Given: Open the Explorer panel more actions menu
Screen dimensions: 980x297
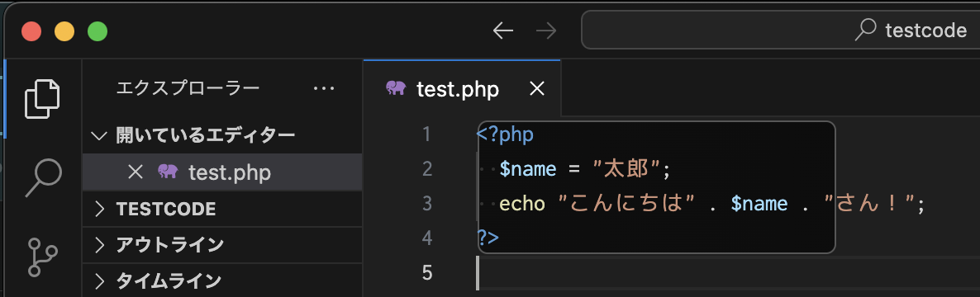Looking at the screenshot, I should [324, 88].
